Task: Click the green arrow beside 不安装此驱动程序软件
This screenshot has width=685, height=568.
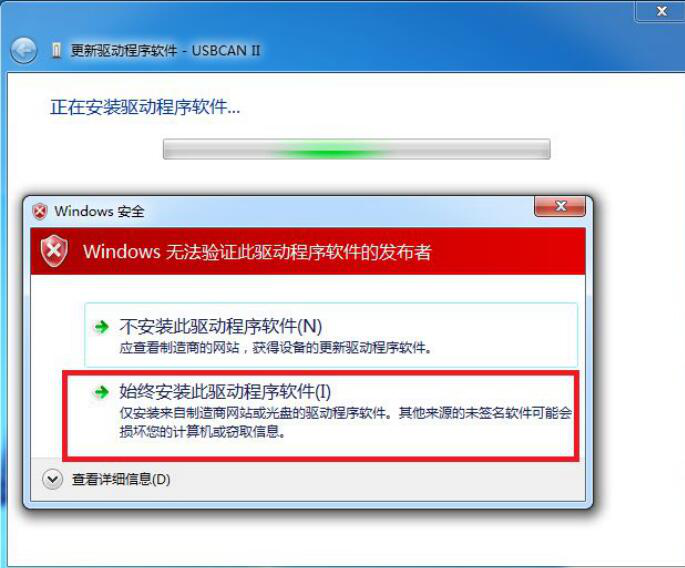Action: click(x=102, y=326)
